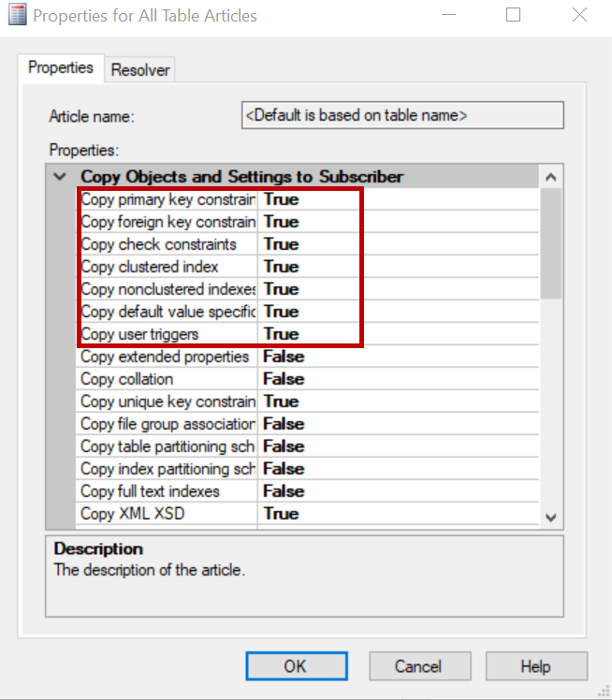Collapse Copy Objects and Settings to Subscriber
Screen dimensions: 612x700
point(60,176)
